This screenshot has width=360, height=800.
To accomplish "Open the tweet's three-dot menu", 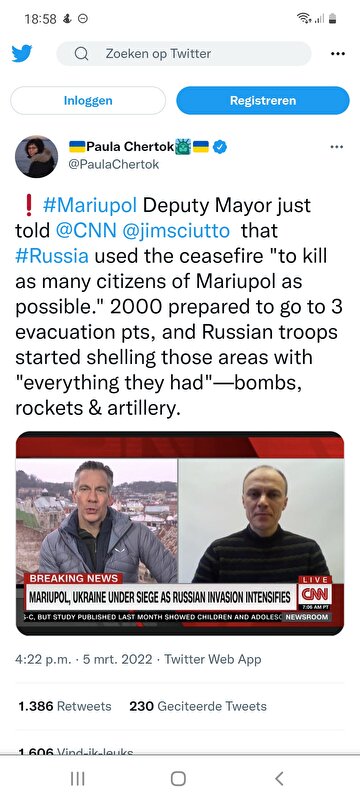I will (337, 147).
